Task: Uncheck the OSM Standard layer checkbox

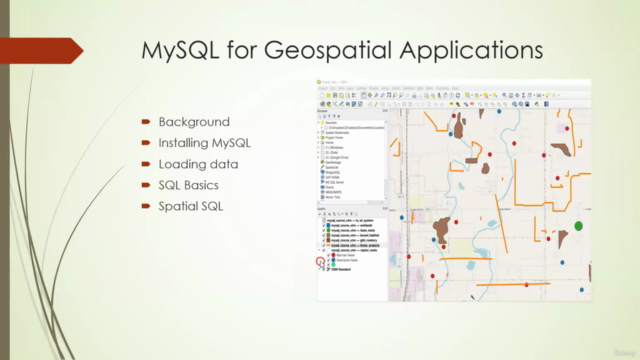Action: pyautogui.click(x=324, y=269)
